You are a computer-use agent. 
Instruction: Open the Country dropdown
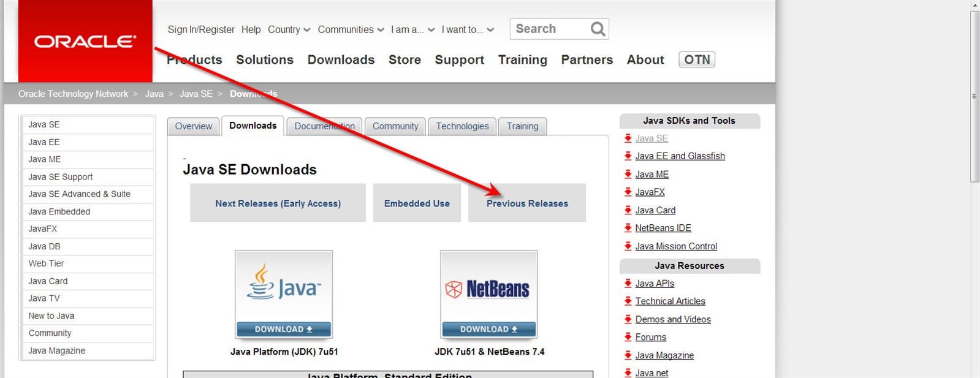pyautogui.click(x=289, y=29)
